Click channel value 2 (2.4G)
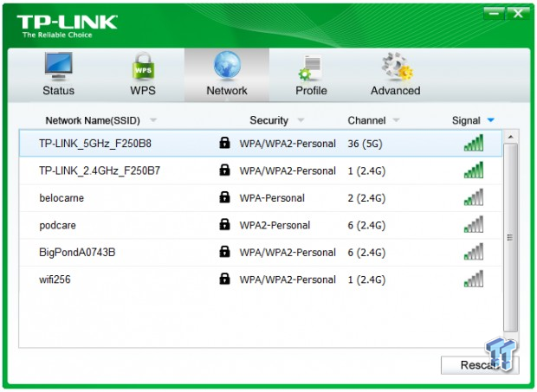Viewport: 537px width, 392px height. click(x=366, y=197)
